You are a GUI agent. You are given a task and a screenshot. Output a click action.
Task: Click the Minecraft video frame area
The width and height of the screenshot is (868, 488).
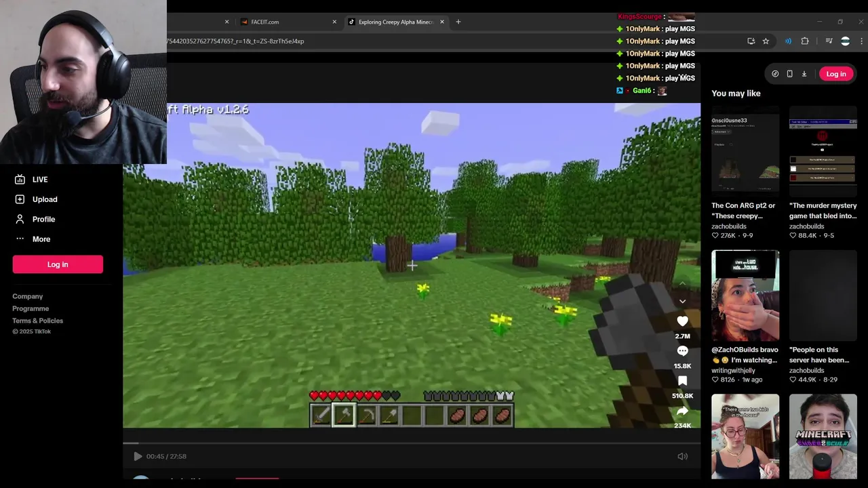412,266
